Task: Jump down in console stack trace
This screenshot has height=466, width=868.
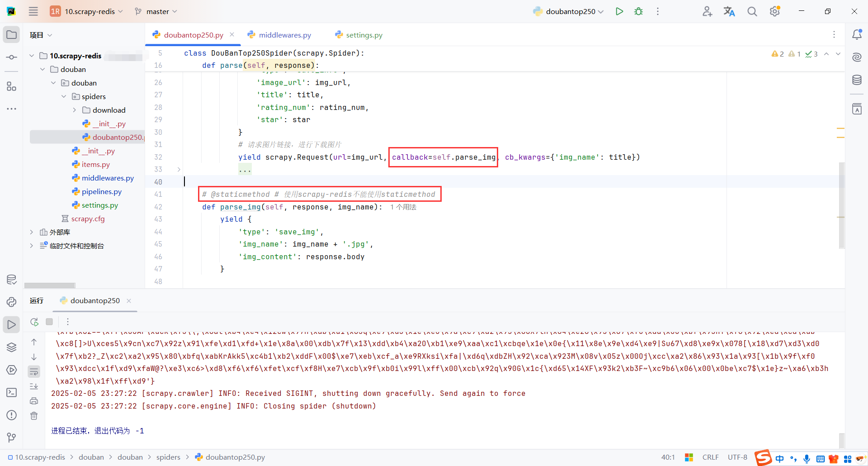Action: [34, 357]
